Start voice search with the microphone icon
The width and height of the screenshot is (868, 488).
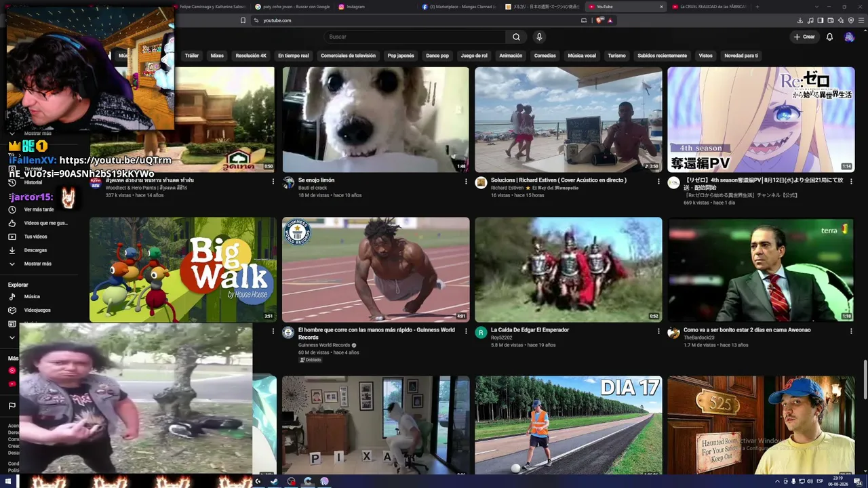point(539,37)
